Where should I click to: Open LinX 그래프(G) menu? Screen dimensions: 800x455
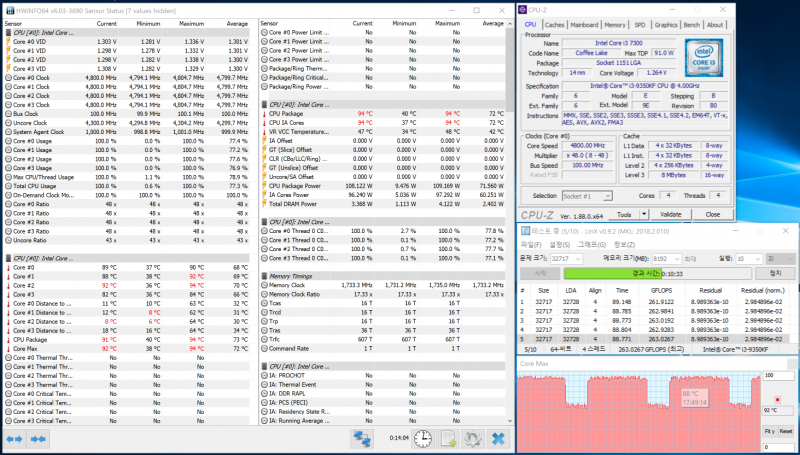tap(591, 245)
